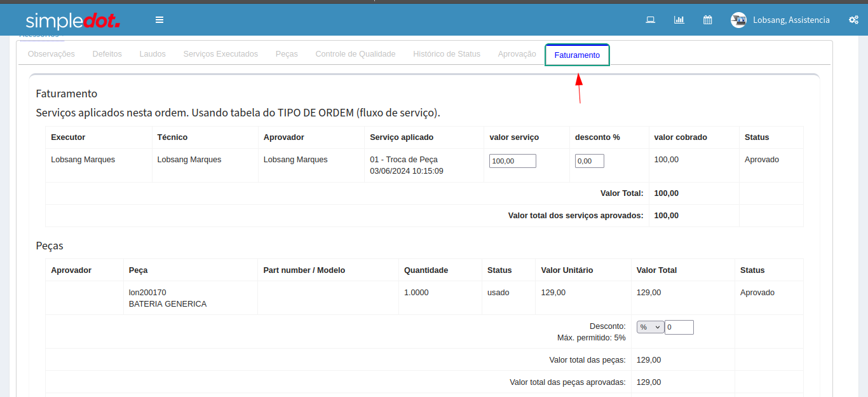The image size is (868, 397).
Task: Go to the Serviços Executados tab
Action: click(x=220, y=54)
